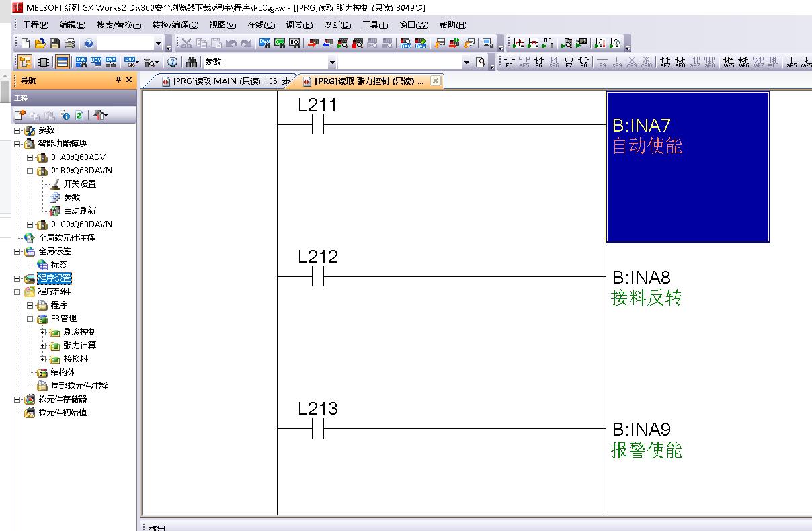Toggle the output window display button
Image resolution: width=812 pixels, height=531 pixels.
click(x=62, y=62)
